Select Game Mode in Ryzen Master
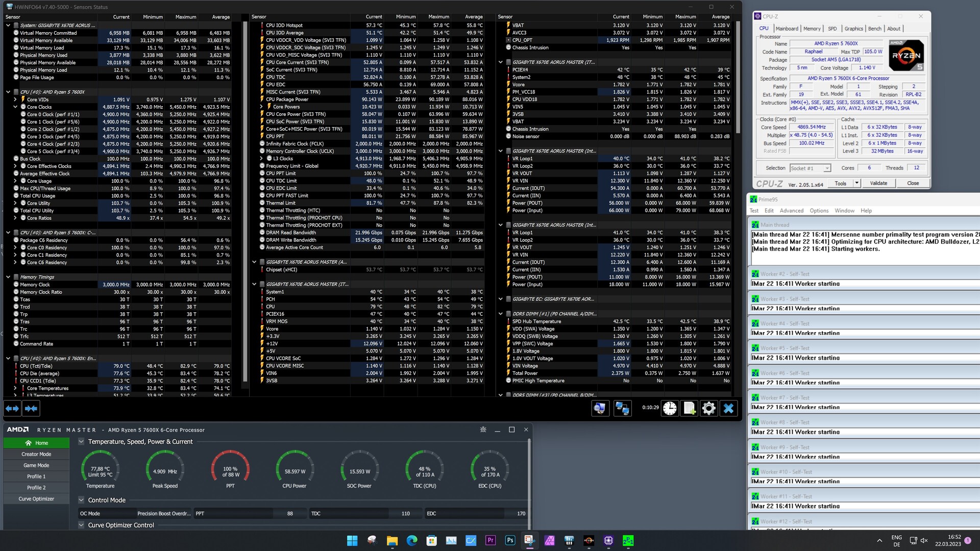 pos(36,465)
